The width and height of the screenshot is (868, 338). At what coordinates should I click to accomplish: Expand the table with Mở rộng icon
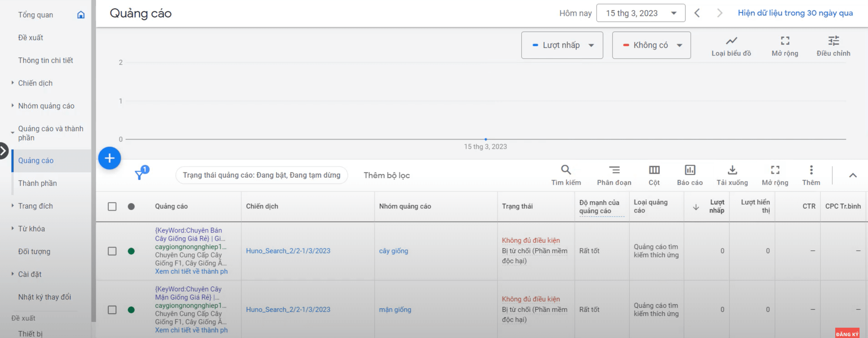click(x=775, y=170)
